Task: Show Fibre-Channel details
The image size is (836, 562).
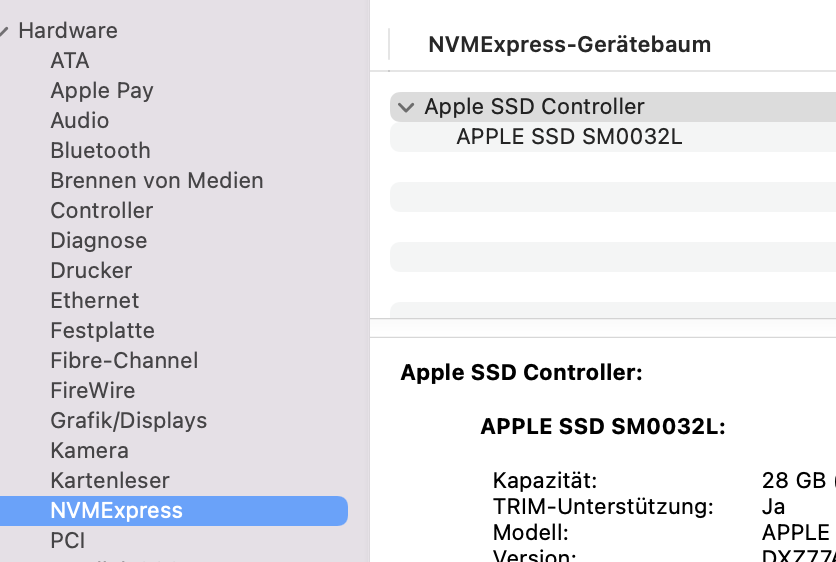Action: (x=124, y=361)
